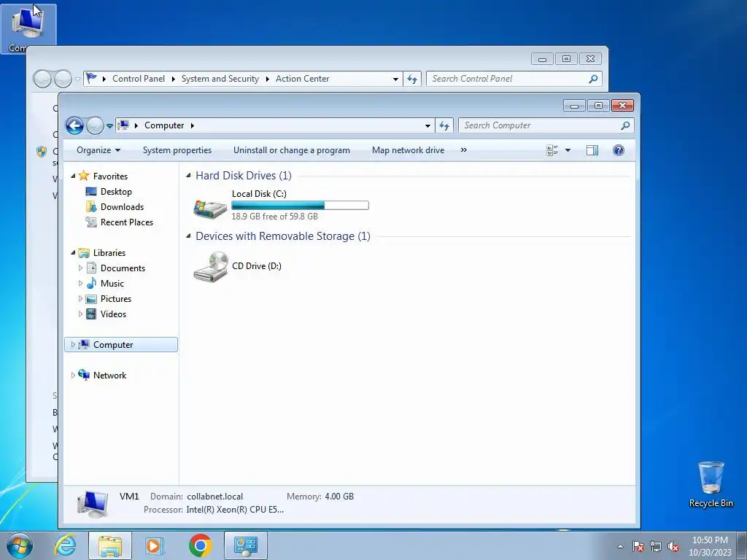747x560 pixels.
Task: Open address bar history dropdown in Computer window
Action: click(x=427, y=125)
